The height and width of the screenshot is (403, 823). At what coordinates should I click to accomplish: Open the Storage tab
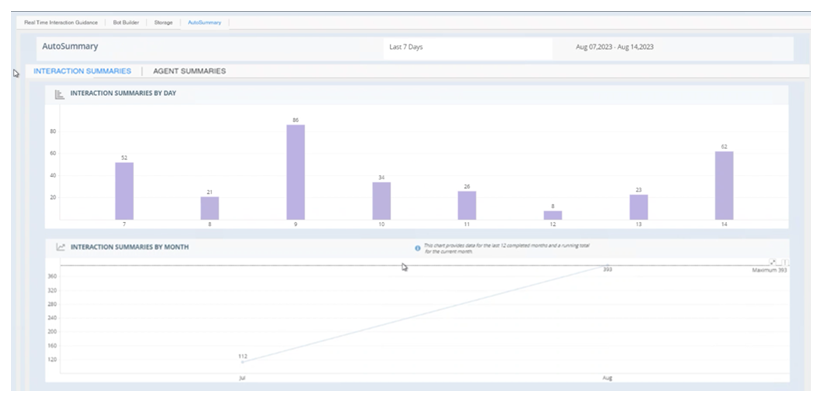(163, 23)
